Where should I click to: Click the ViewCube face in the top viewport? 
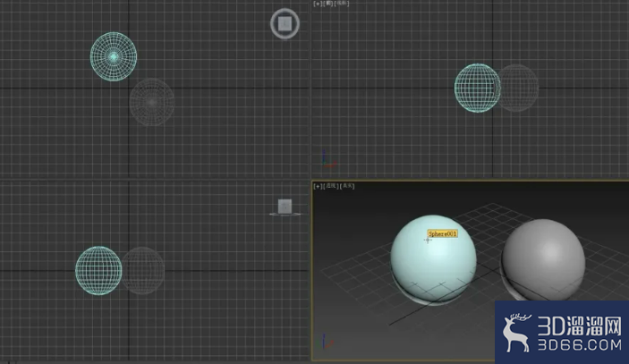[285, 23]
